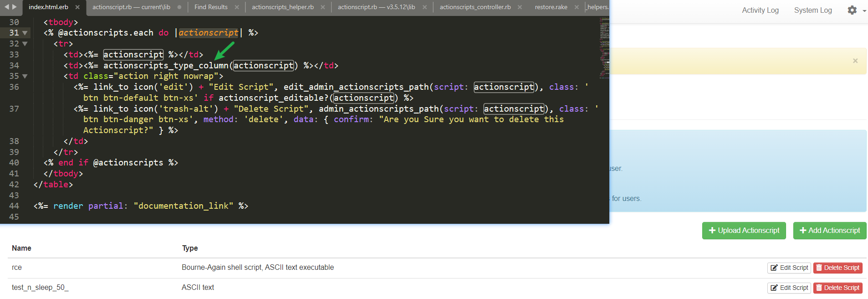This screenshot has height=299, width=868.
Task: Dismiss the yellow alert banner
Action: [855, 61]
